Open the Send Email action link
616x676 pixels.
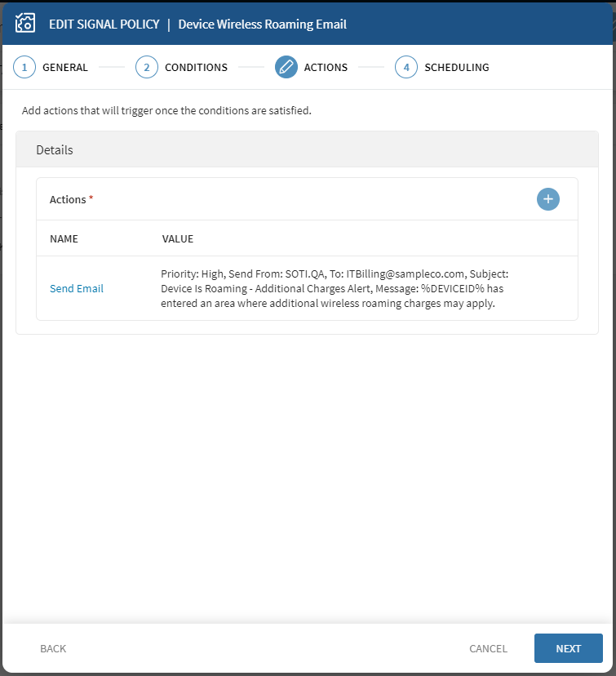tap(77, 288)
